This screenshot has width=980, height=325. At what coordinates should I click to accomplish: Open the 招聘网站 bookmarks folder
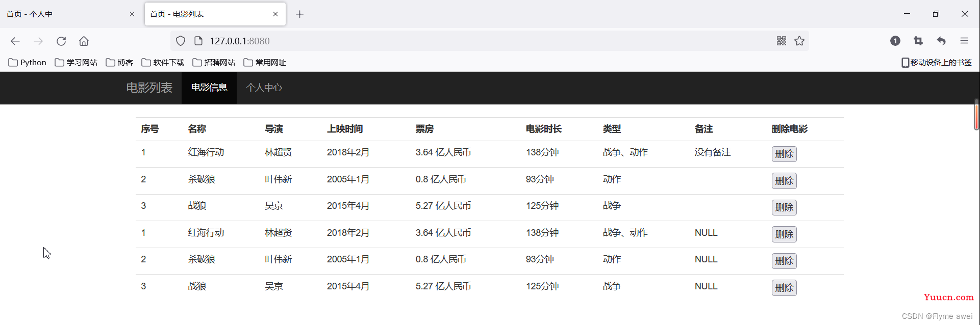pyautogui.click(x=214, y=62)
